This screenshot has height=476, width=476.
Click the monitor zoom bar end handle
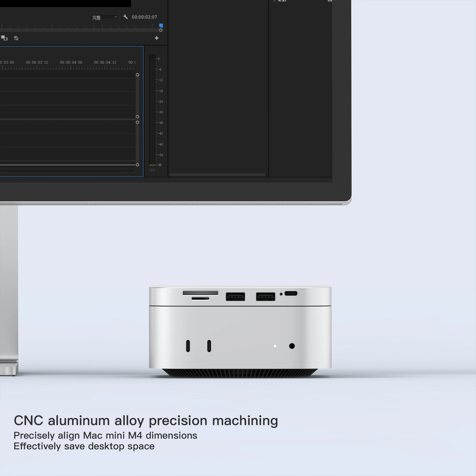[161, 30]
